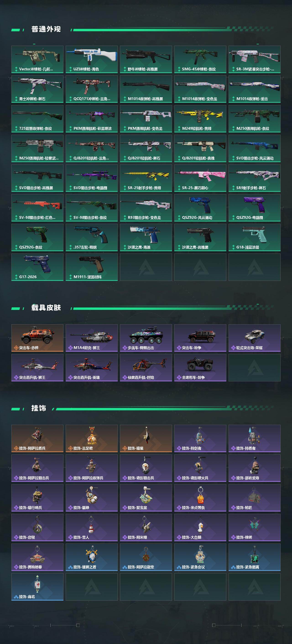This screenshot has width=292, height=644.
Task: Click the M249轻机枪-黄蜂 weapon skin
Action: tap(200, 119)
